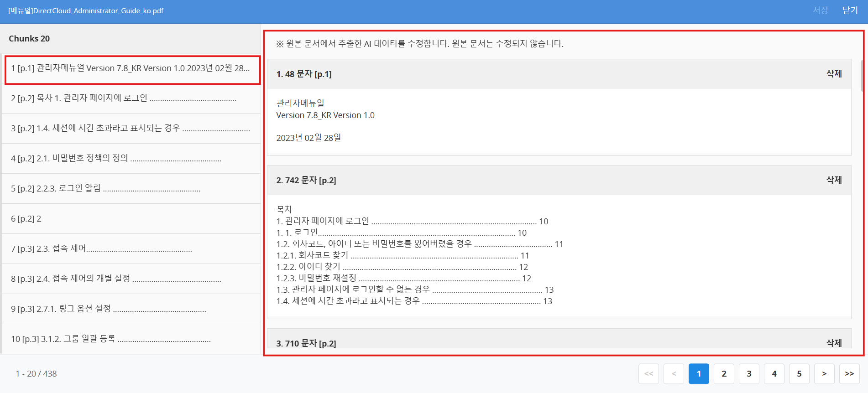Screen dimensions: 868x393
Task: Delete the 48-character chunk 1 with 삭제
Action: [x=834, y=74]
